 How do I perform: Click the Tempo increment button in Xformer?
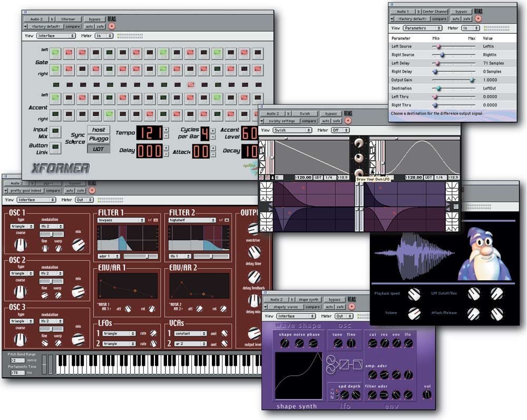166,129
